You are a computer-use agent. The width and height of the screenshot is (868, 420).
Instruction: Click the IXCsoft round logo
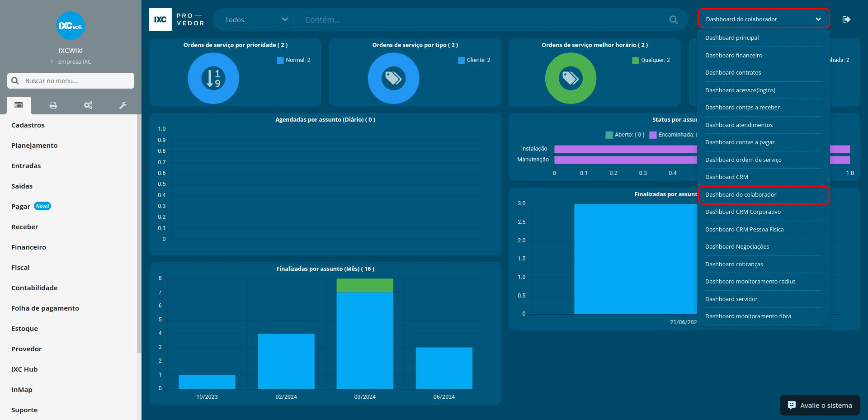(71, 26)
